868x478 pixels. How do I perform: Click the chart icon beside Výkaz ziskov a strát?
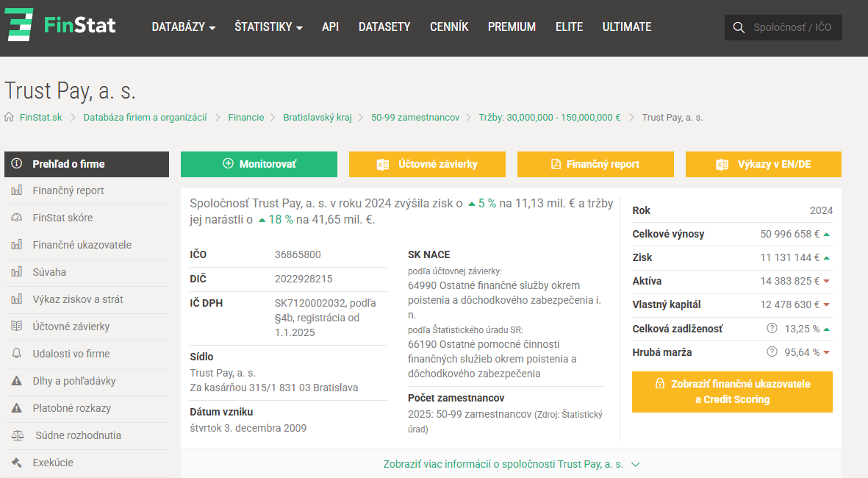(x=17, y=299)
